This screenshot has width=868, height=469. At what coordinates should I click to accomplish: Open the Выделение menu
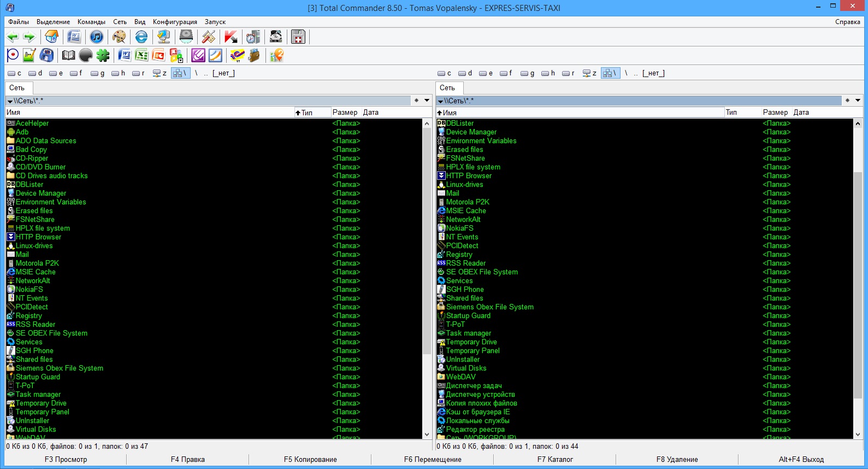[53, 22]
